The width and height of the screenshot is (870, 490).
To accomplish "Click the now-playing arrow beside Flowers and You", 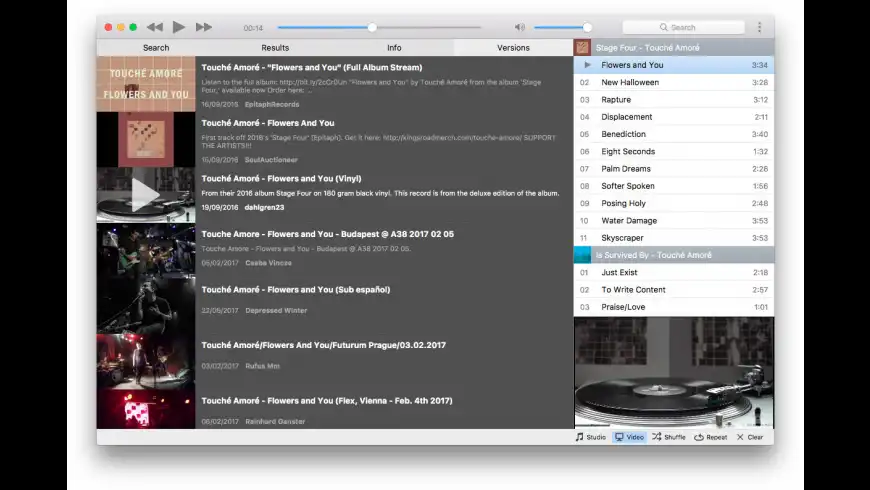I will (x=587, y=65).
